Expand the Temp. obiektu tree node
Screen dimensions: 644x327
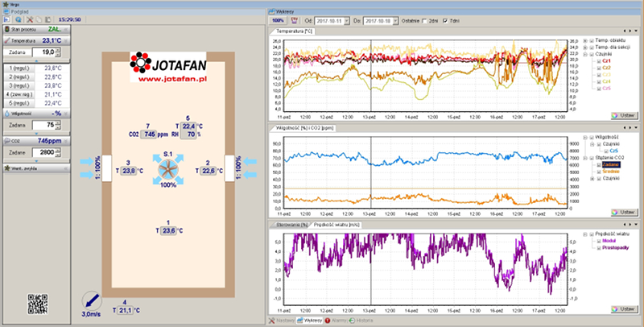point(586,39)
